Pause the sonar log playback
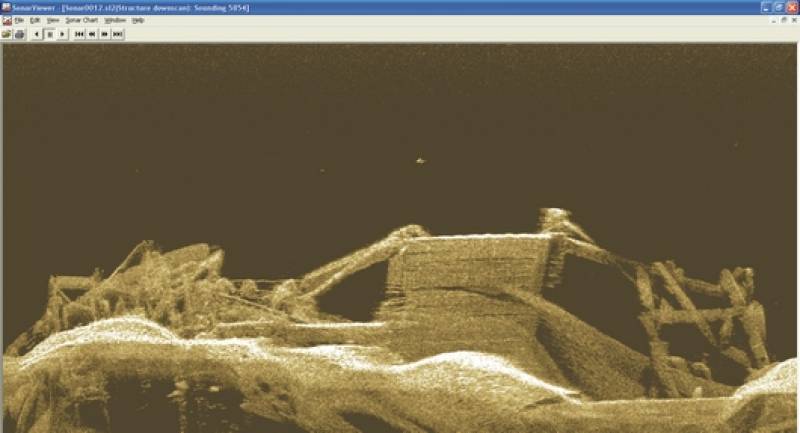Image resolution: width=800 pixels, height=433 pixels. 49,34
